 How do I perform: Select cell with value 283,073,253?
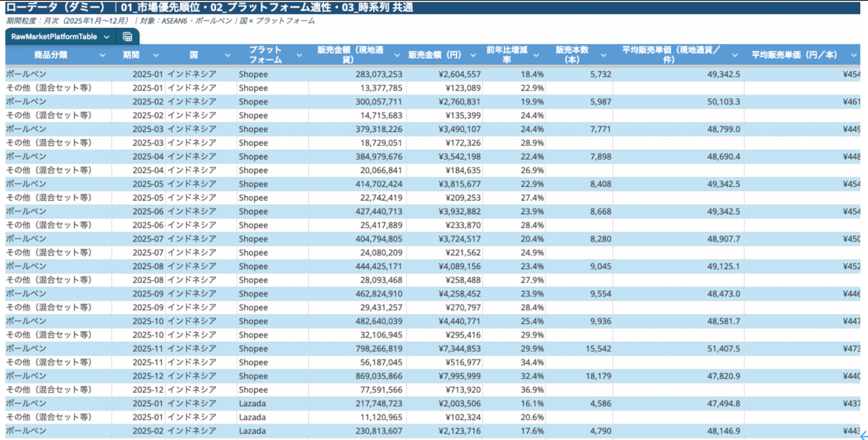click(357, 74)
